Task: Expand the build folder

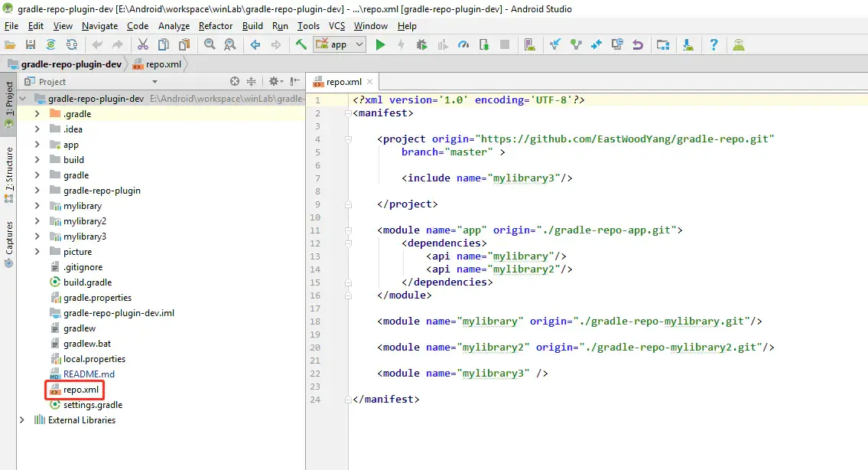Action: (37, 160)
